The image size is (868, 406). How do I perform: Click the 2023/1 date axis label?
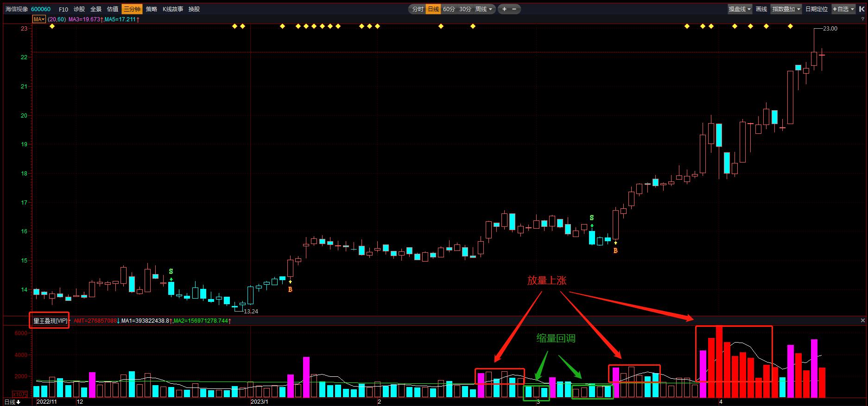[260, 402]
